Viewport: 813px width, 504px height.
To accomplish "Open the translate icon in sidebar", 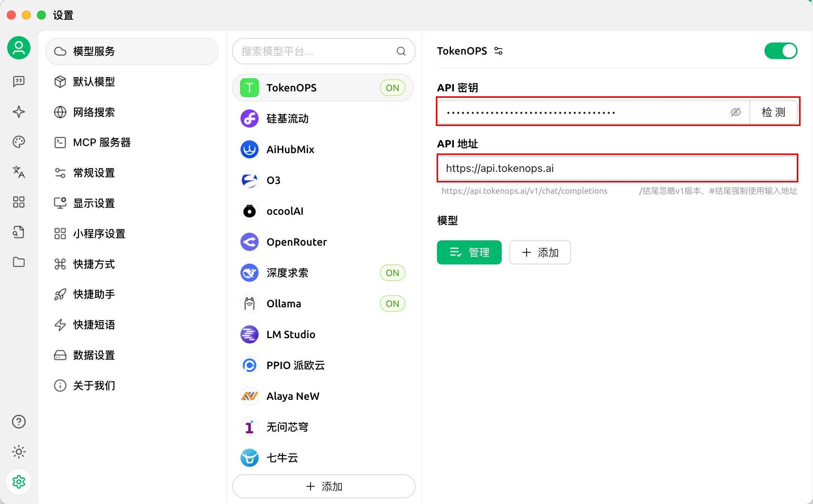I will [x=19, y=172].
